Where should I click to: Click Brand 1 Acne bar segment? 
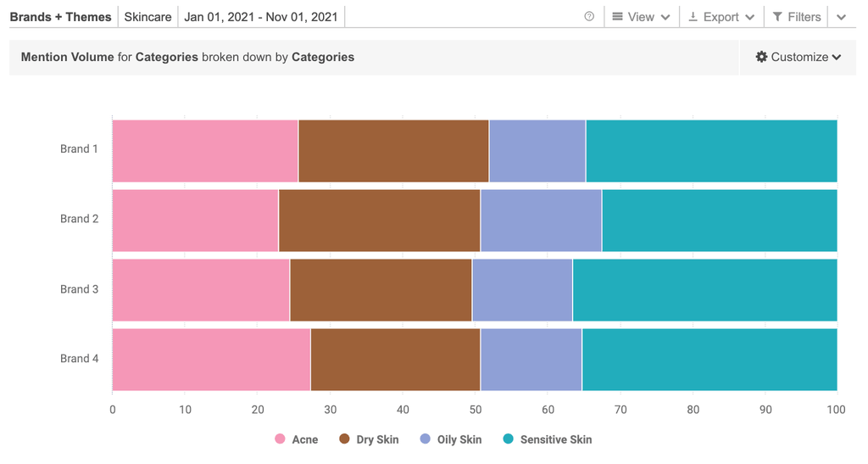(205, 151)
